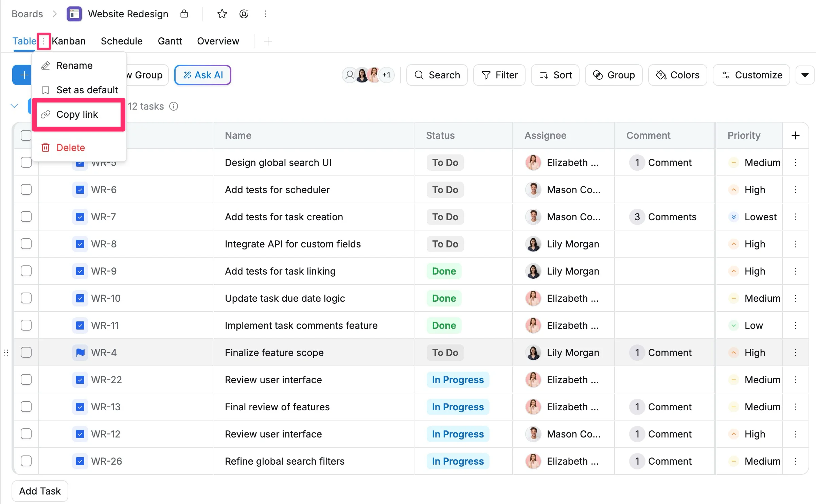The width and height of the screenshot is (816, 504).
Task: Add a new column to table
Action: point(795,135)
